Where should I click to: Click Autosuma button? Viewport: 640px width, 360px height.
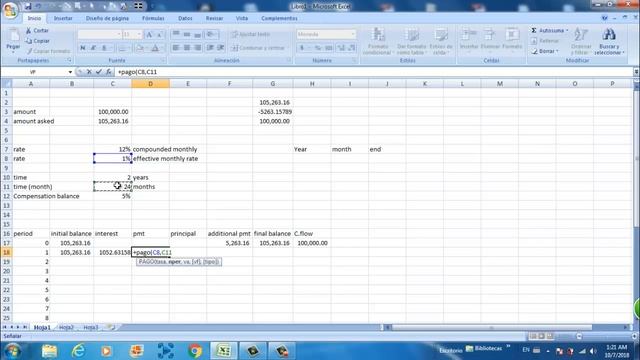[549, 31]
